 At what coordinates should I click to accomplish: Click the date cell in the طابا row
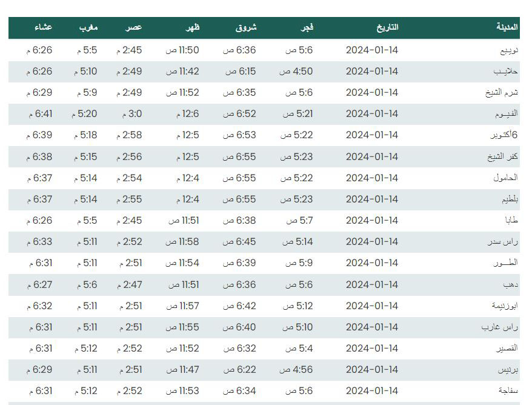coord(372,221)
